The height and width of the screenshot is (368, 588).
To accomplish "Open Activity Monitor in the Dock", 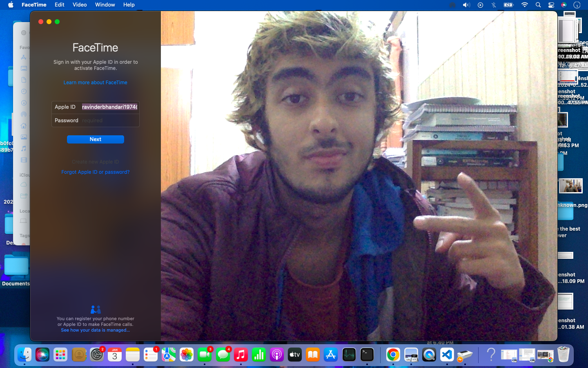I will point(349,355).
